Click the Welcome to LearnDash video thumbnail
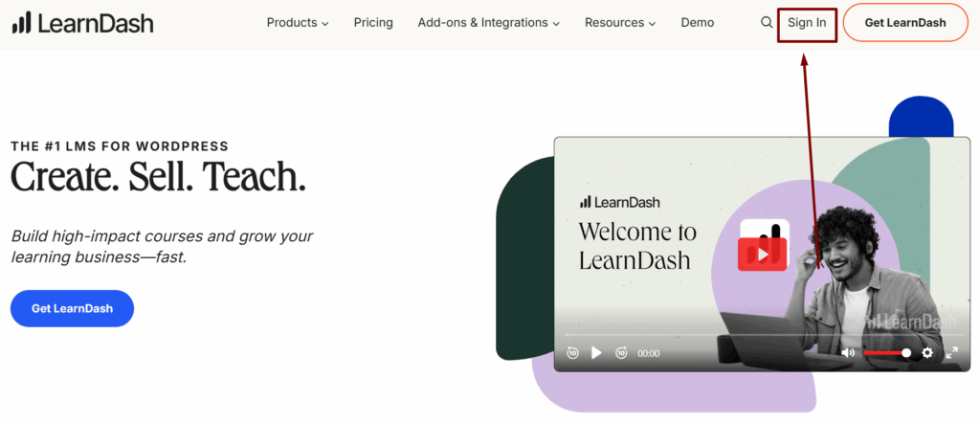This screenshot has height=423, width=980. coord(762,255)
